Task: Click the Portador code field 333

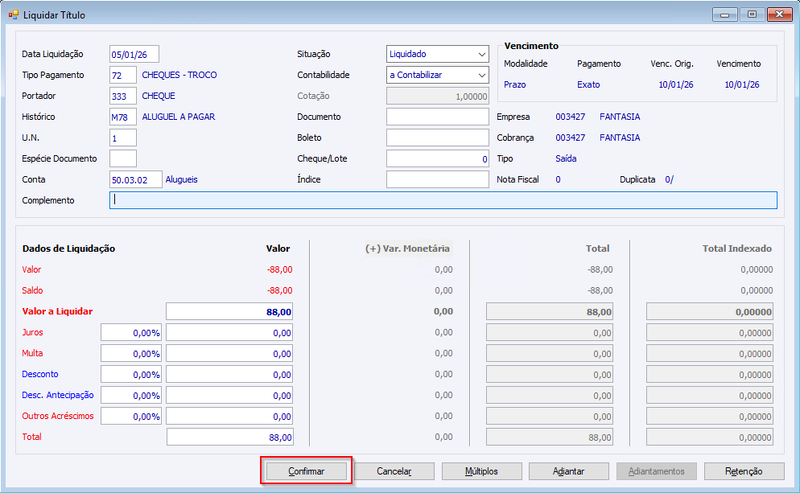Action: click(123, 96)
